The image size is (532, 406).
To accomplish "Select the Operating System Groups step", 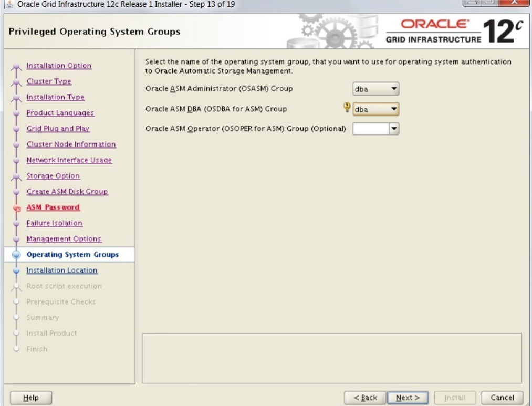I will tap(72, 255).
